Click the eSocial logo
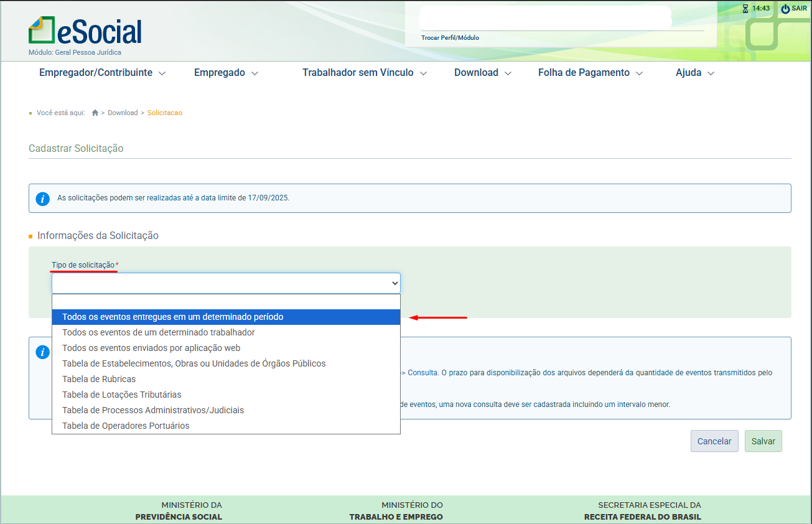Screen dimensions: 812x524 (85, 30)
